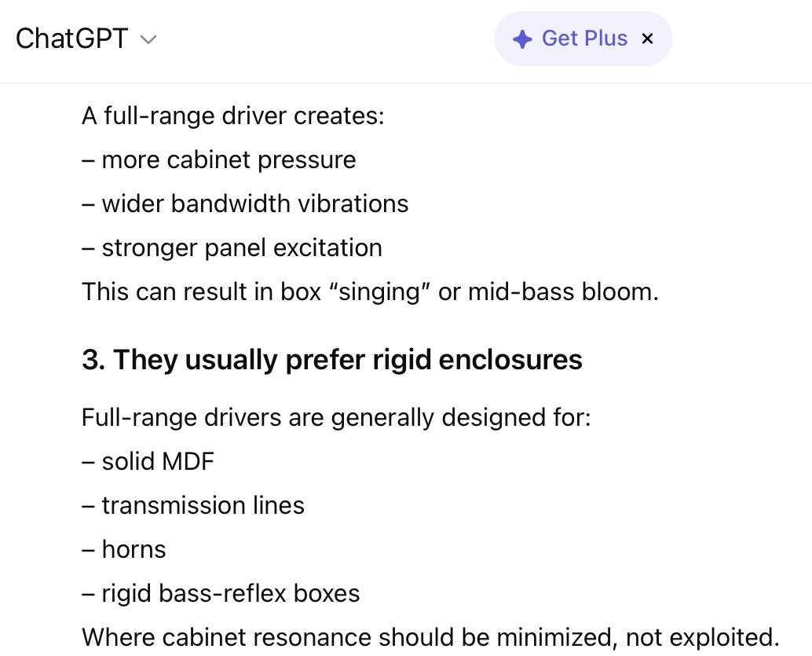Click the line 'A full-range driver creates:'
812x656 pixels.
pyautogui.click(x=233, y=115)
